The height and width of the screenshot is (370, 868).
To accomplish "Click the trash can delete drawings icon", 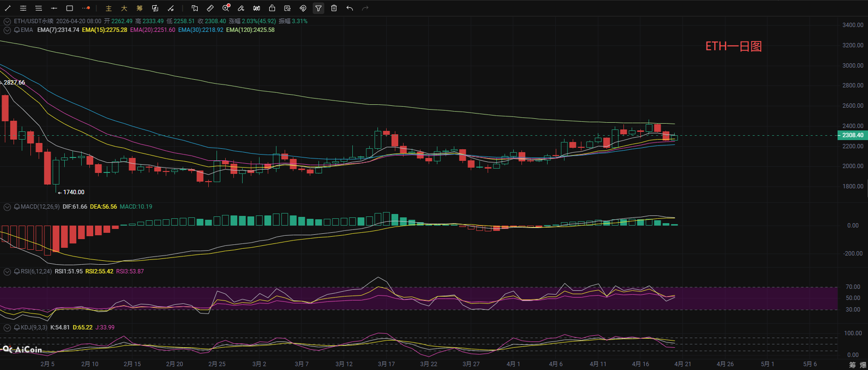I will pyautogui.click(x=334, y=8).
